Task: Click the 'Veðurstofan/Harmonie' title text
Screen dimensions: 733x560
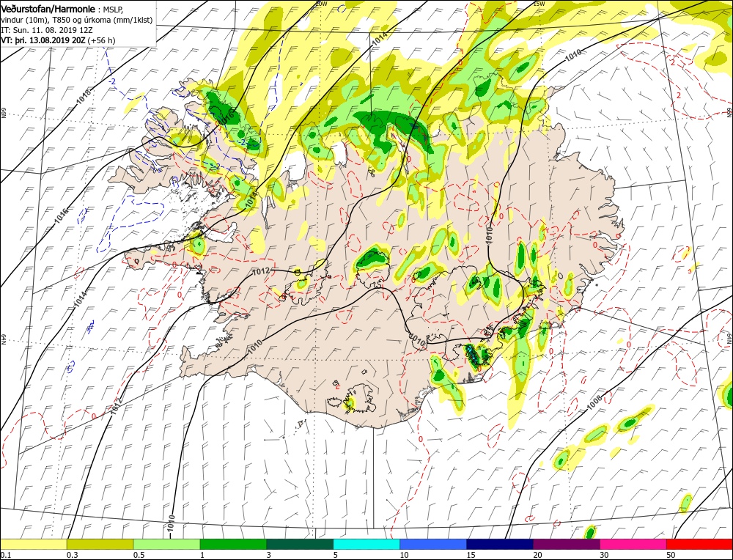Action: coord(50,10)
